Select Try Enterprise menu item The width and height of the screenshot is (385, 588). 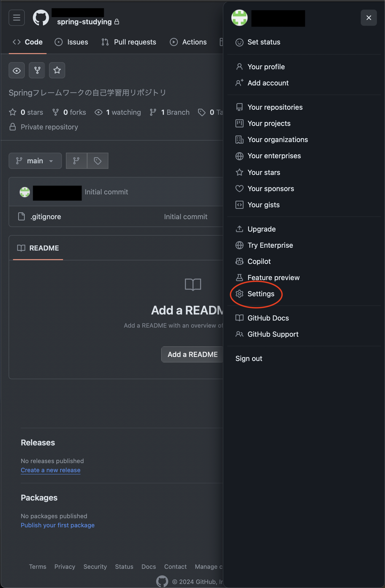coord(304,245)
